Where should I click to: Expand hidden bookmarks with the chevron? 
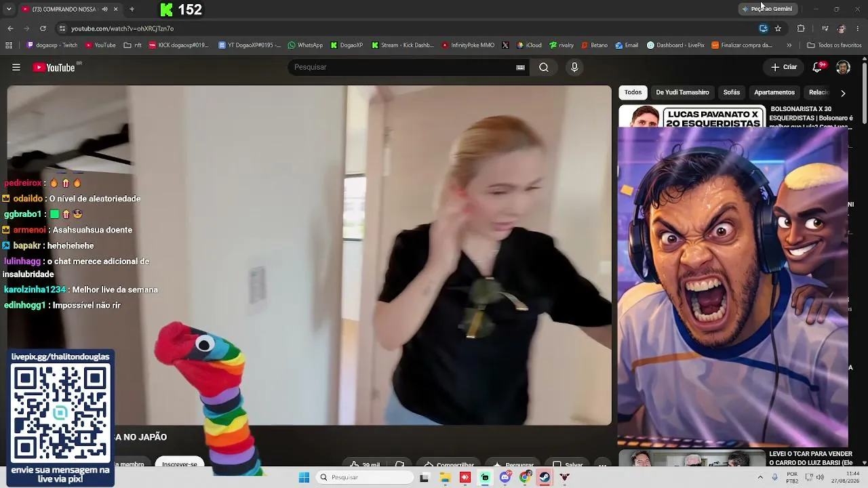789,45
